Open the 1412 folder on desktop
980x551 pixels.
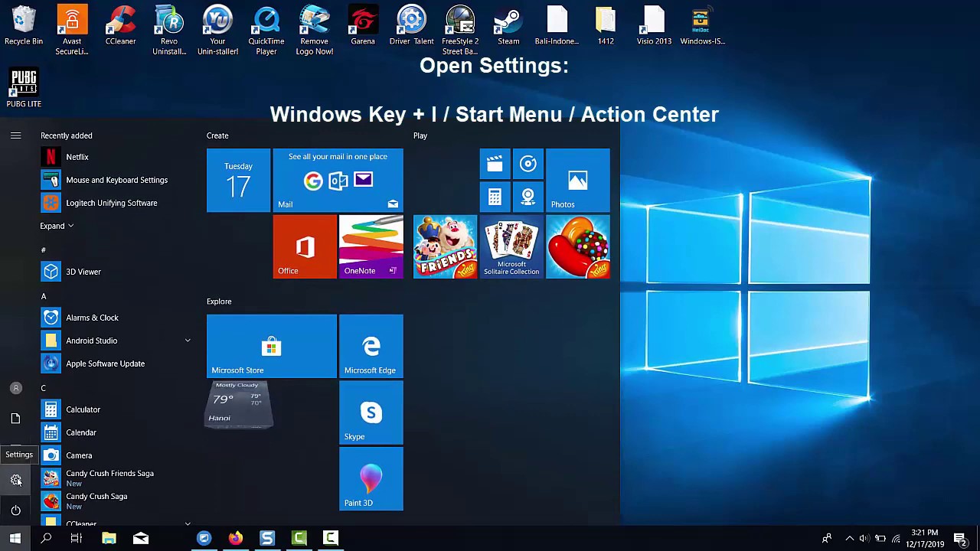[606, 25]
